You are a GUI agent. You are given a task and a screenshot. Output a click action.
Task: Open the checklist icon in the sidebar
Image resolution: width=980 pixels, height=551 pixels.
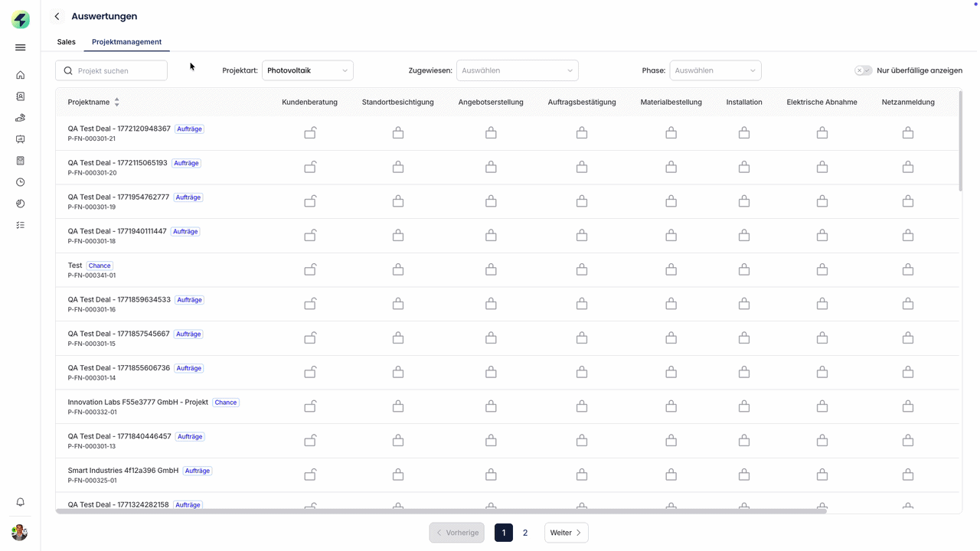pos(21,225)
